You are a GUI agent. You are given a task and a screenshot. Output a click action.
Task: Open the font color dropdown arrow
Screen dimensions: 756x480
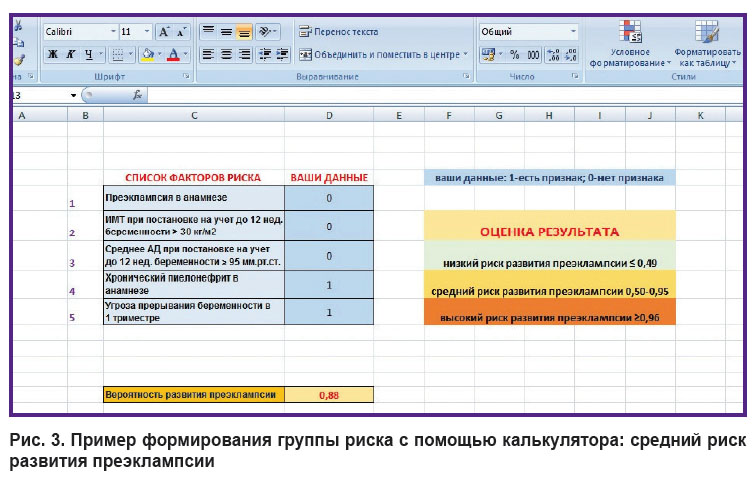click(186, 54)
